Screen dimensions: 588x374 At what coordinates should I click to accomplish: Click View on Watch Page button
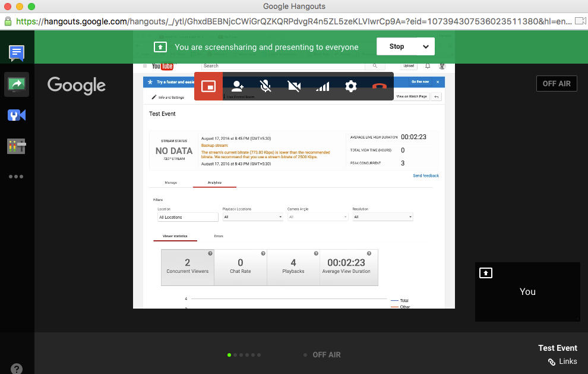412,96
